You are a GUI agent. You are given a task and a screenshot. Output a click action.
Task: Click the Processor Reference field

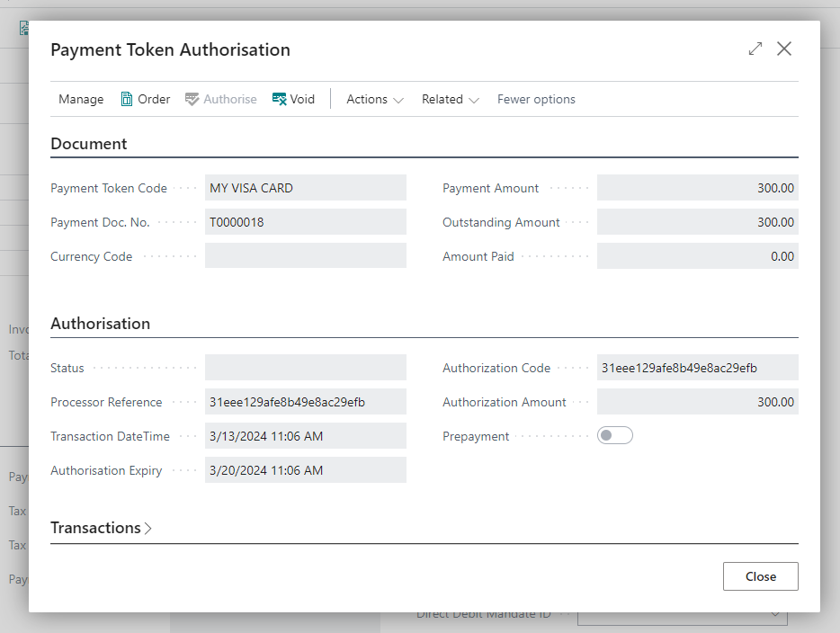point(306,402)
